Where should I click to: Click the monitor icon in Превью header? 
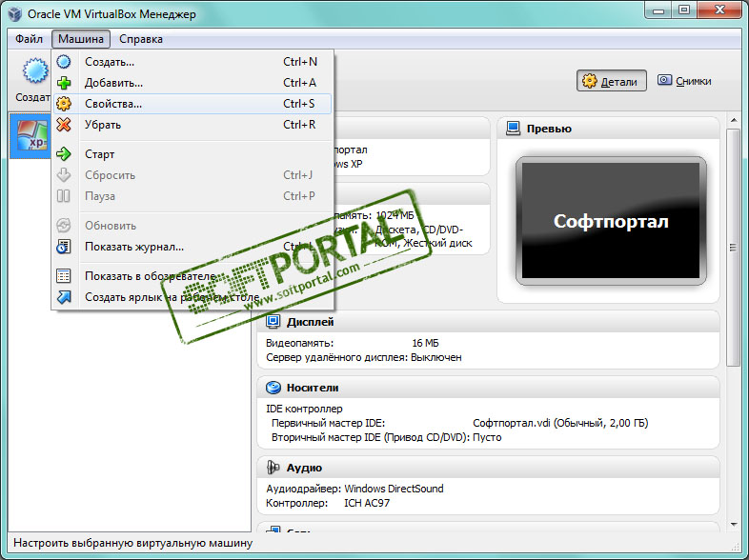point(513,129)
